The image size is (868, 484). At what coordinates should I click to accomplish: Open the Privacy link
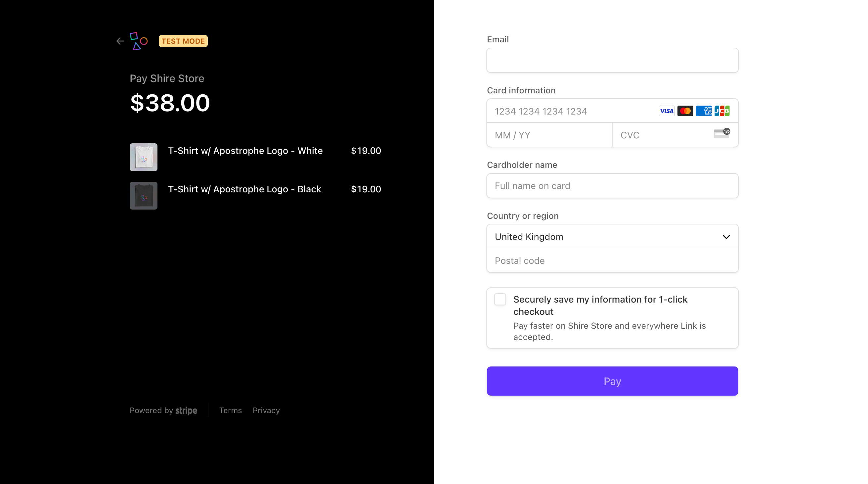266,411
